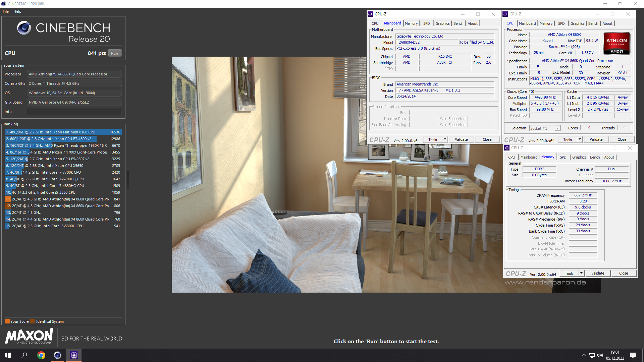The width and height of the screenshot is (644, 362).
Task: Open SPD tab in Mainboard CPU-Z window
Action: coord(426,23)
